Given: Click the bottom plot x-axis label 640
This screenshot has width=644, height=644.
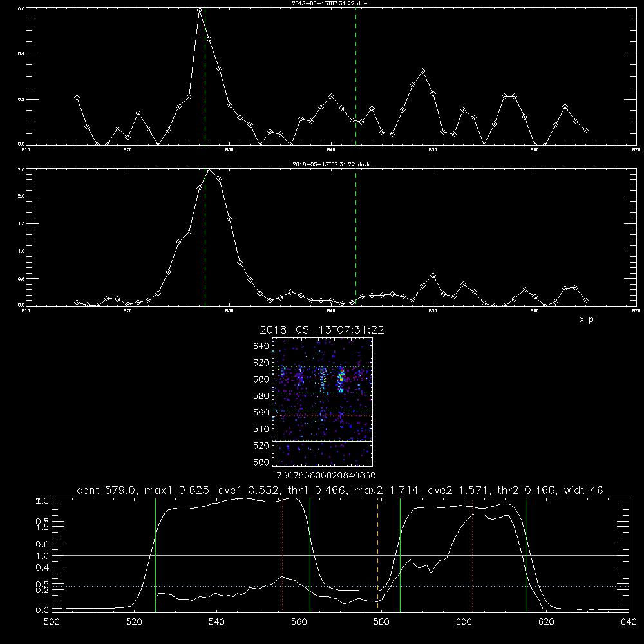Looking at the screenshot, I should coord(629,622).
